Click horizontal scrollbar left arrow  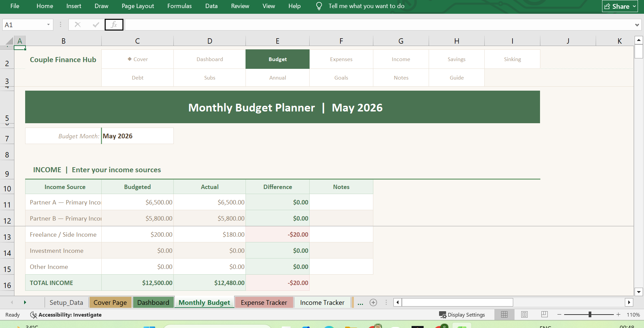[397, 302]
